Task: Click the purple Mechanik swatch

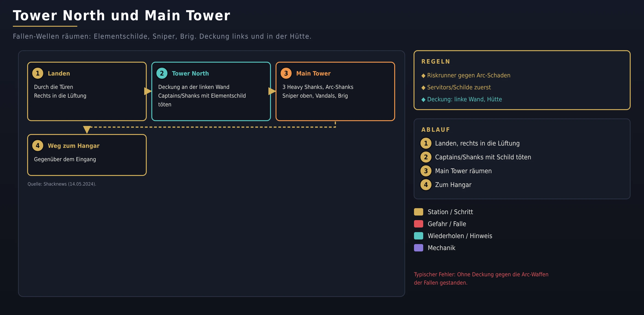Action: (419, 248)
